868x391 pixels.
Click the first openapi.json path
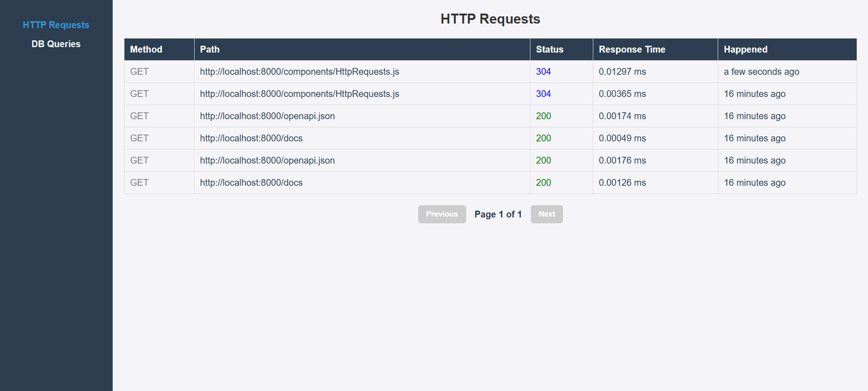(267, 116)
